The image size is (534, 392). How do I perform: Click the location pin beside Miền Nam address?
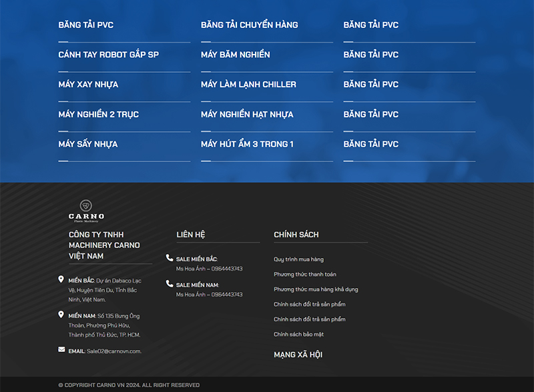pos(61,315)
